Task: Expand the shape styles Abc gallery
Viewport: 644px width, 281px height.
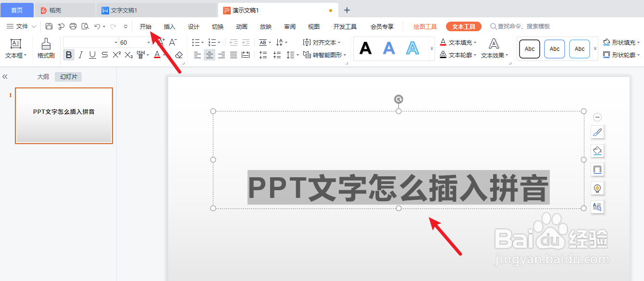Action: coord(595,49)
